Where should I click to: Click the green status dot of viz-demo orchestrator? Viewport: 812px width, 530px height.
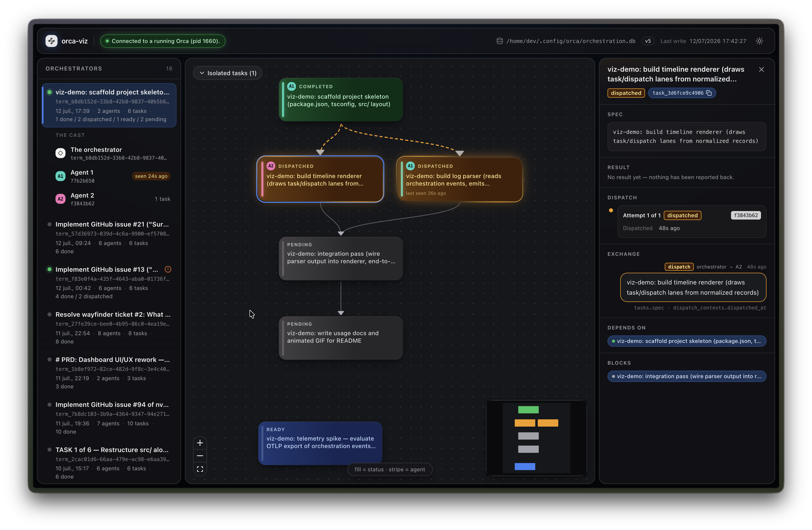pos(49,92)
